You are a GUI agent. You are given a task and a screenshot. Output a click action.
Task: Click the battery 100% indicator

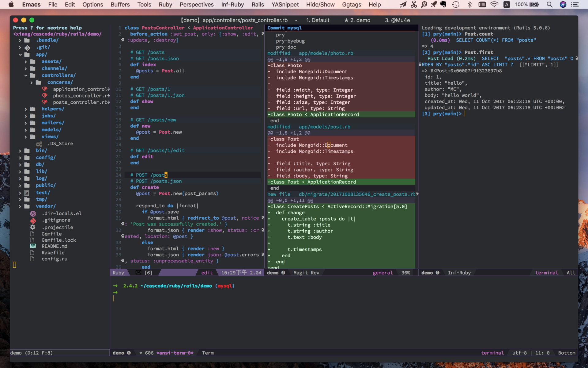[527, 4]
